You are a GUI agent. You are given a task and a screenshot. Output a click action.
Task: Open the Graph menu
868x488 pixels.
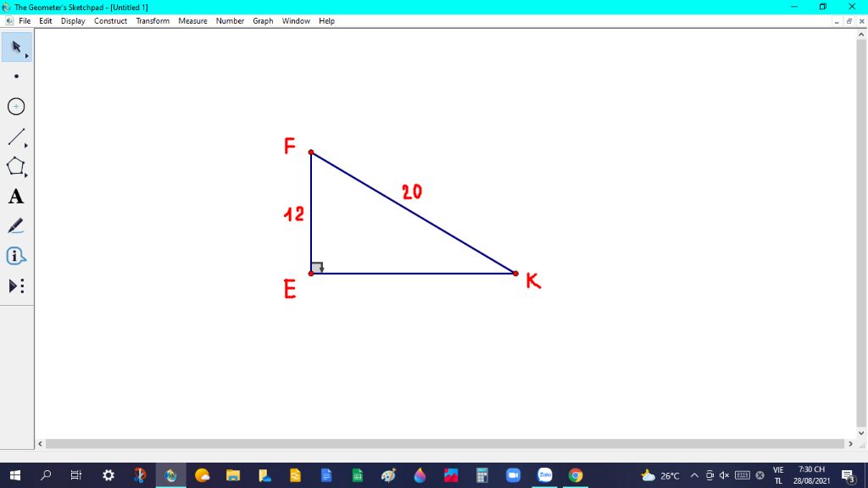pyautogui.click(x=263, y=21)
